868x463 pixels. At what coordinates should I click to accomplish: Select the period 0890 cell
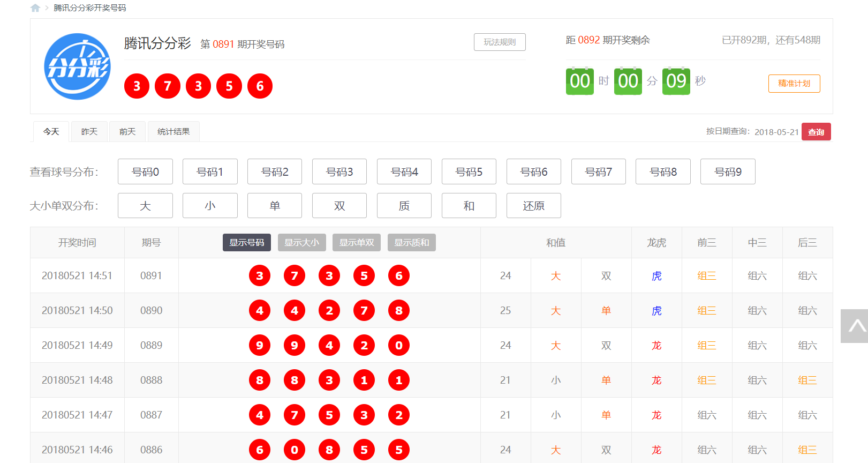[x=152, y=310]
